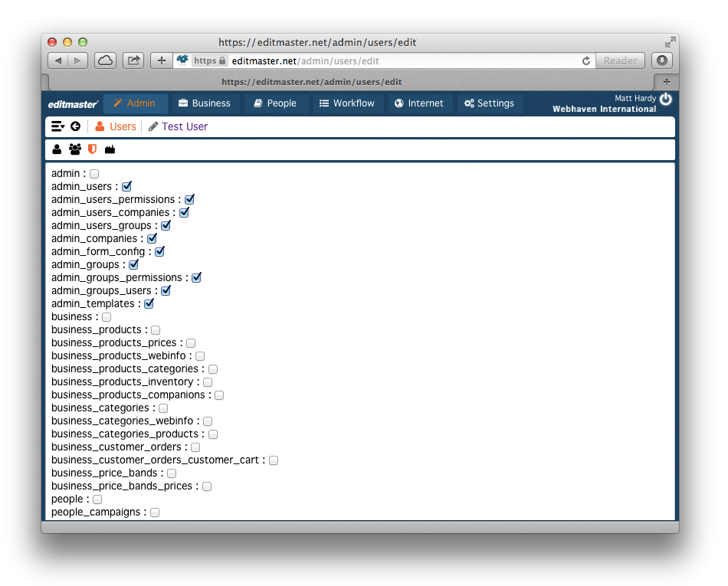Click the Safari share icon
Screen dimensions: 728x586
[x=133, y=61]
